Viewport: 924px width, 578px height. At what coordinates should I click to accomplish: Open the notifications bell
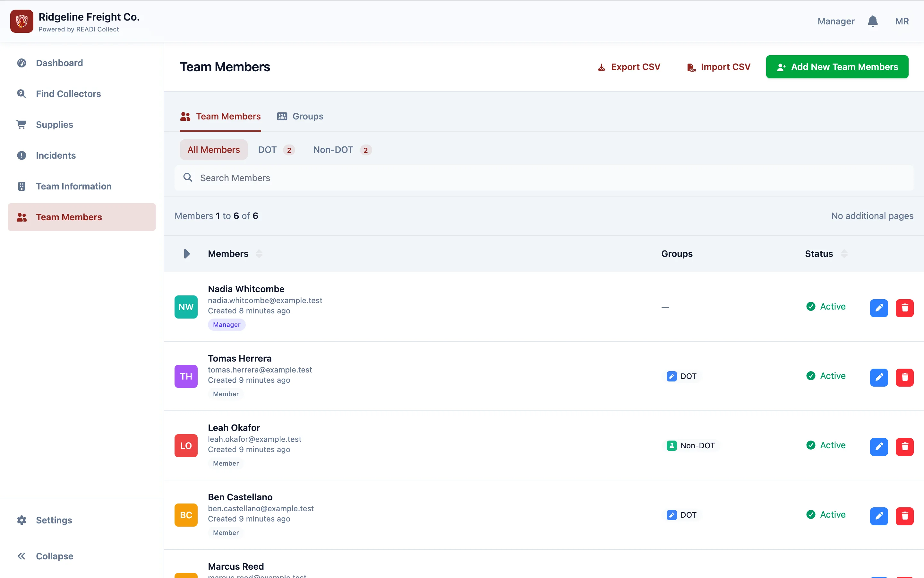872,21
